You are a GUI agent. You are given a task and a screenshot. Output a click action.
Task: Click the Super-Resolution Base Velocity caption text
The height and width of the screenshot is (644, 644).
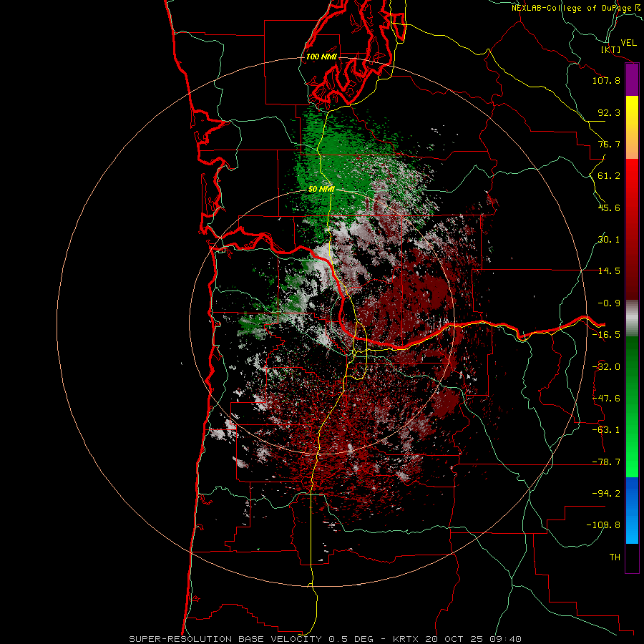[x=326, y=639]
